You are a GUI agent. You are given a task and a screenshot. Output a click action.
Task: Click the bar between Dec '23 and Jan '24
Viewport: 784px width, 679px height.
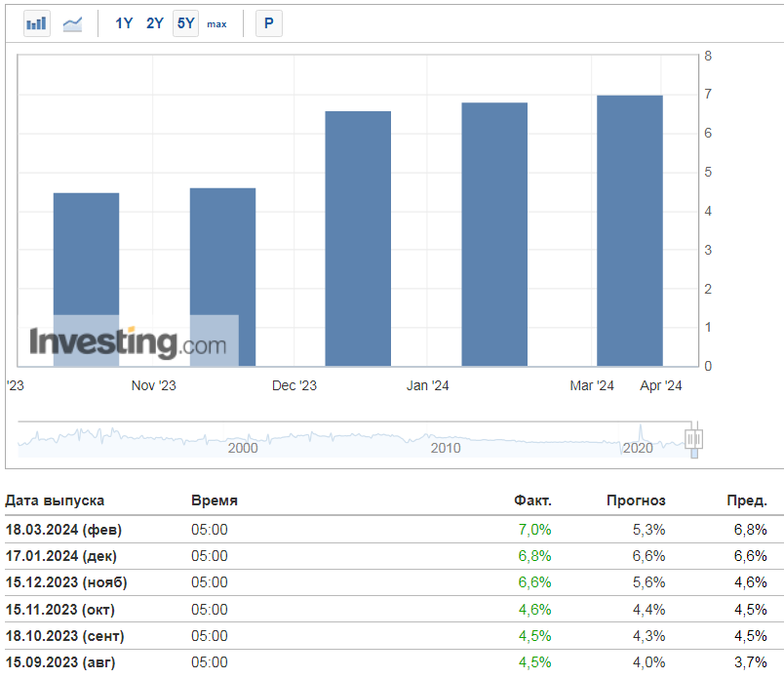click(358, 239)
